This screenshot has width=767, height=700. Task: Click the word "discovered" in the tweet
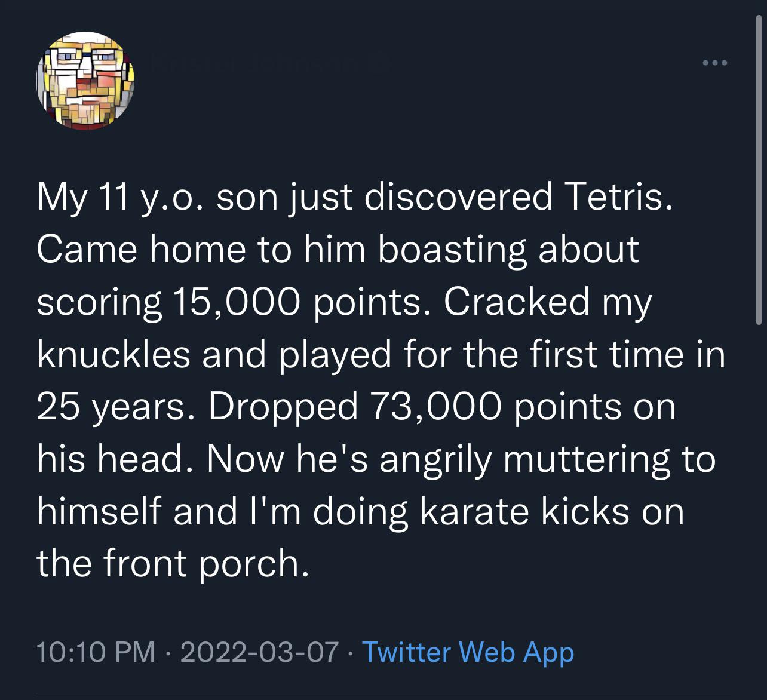(458, 197)
